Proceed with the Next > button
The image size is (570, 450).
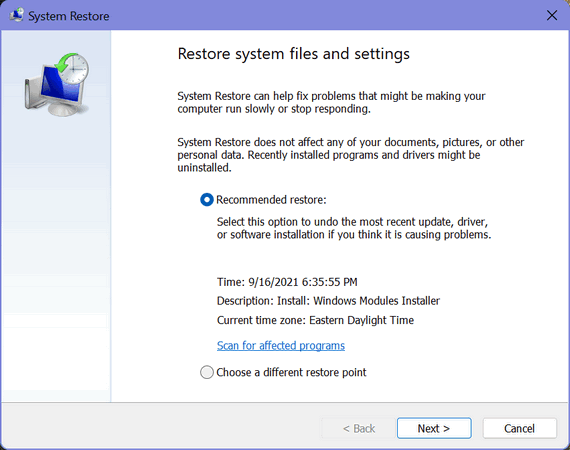[434, 428]
